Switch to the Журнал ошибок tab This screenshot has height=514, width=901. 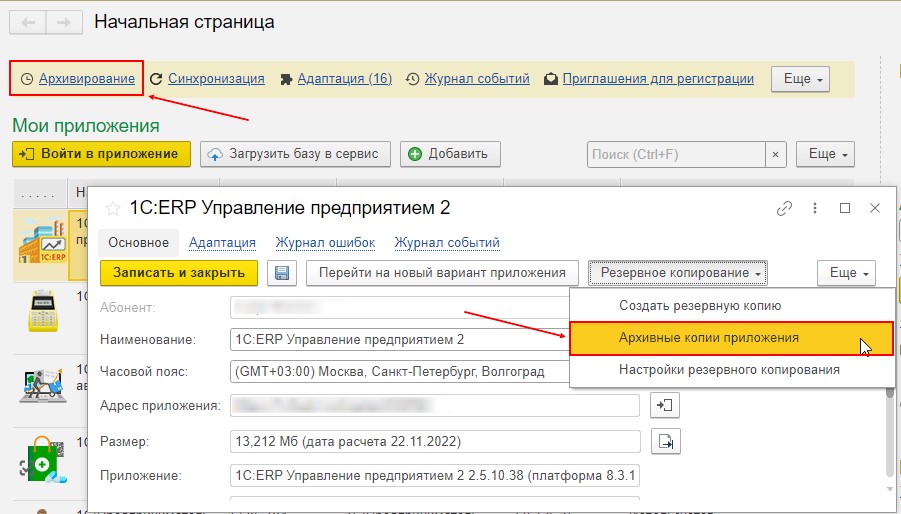pyautogui.click(x=325, y=242)
